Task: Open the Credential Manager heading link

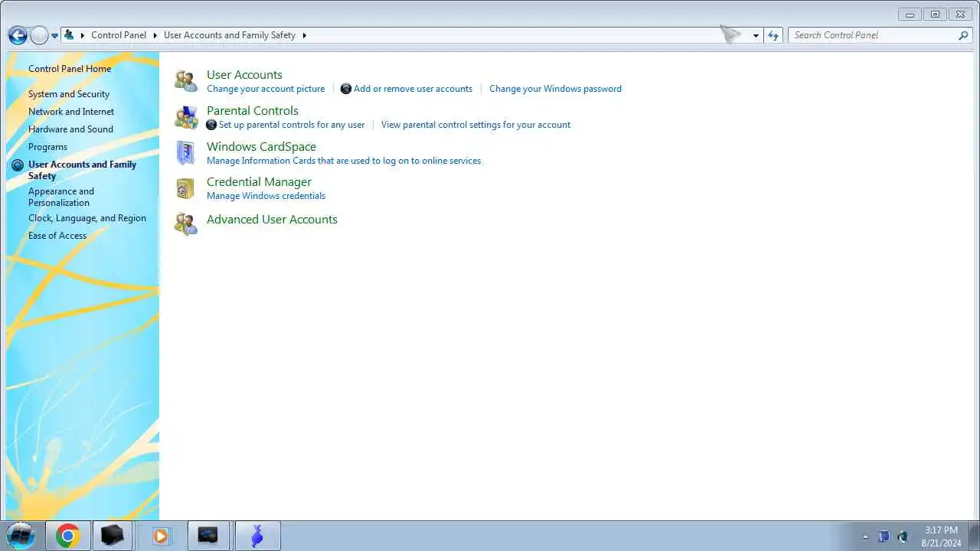Action: [259, 181]
